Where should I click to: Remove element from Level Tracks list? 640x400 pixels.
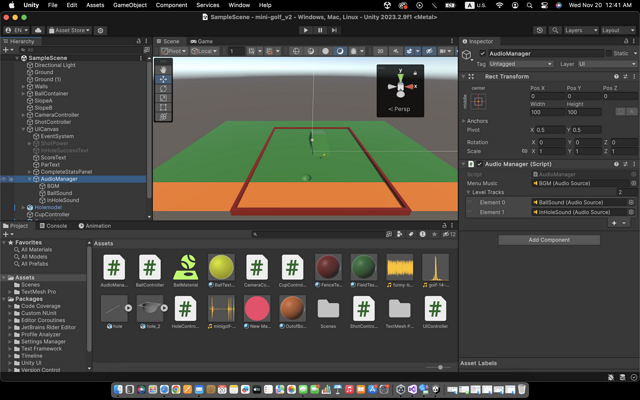click(624, 223)
